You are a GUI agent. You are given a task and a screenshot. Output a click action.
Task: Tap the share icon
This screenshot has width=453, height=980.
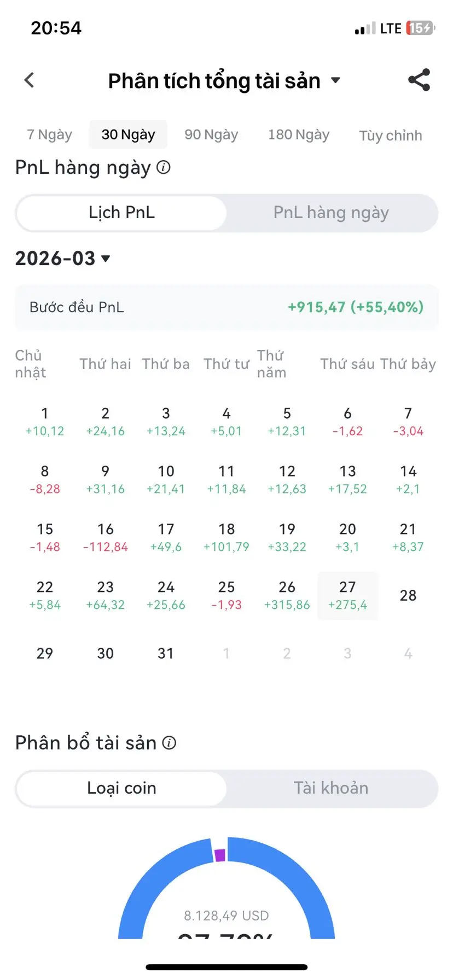[419, 80]
